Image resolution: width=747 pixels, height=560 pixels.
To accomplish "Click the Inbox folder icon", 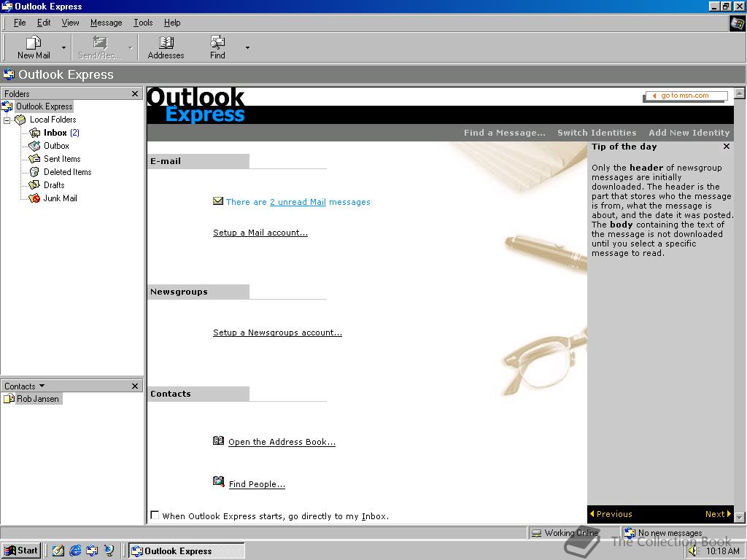I will pyautogui.click(x=34, y=133).
